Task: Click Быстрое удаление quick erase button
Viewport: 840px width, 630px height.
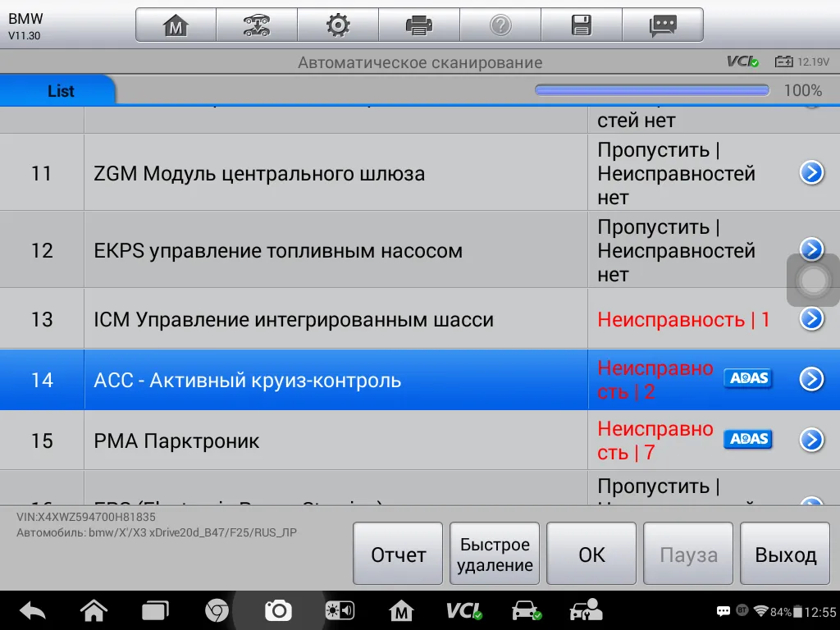Action: (x=495, y=554)
